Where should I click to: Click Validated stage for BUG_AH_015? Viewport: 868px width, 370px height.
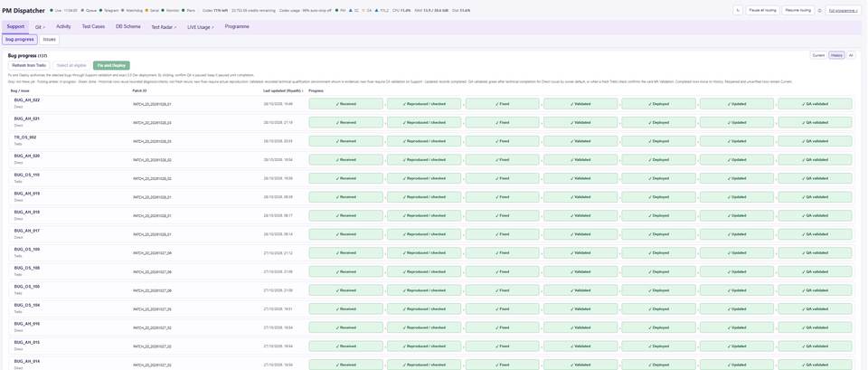(x=580, y=346)
